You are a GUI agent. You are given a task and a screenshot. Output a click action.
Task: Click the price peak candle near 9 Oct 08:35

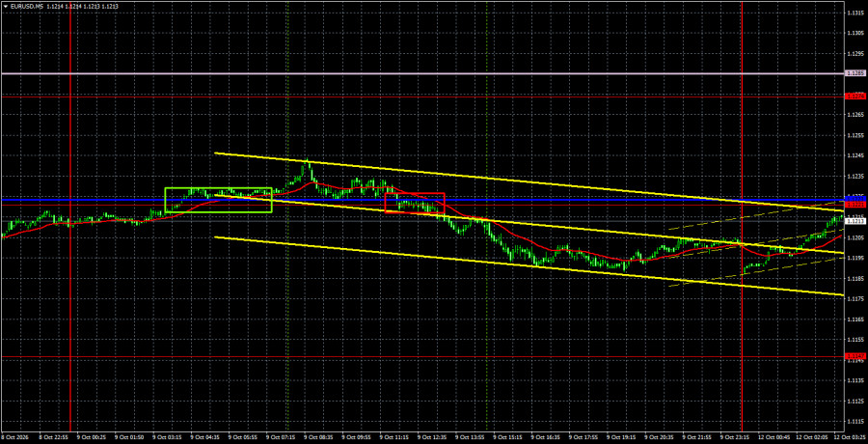[x=308, y=163]
